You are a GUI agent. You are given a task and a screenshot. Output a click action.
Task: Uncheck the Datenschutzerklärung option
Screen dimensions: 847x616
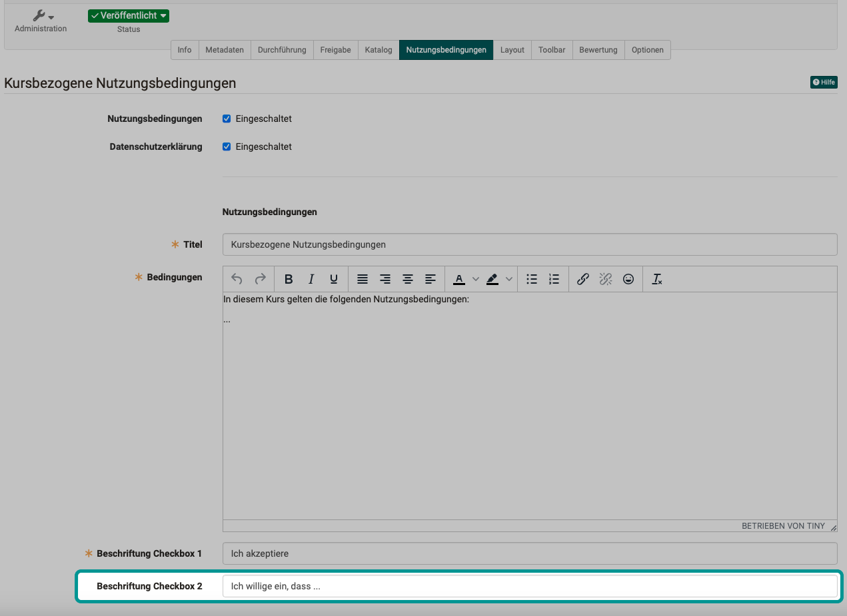click(x=227, y=147)
